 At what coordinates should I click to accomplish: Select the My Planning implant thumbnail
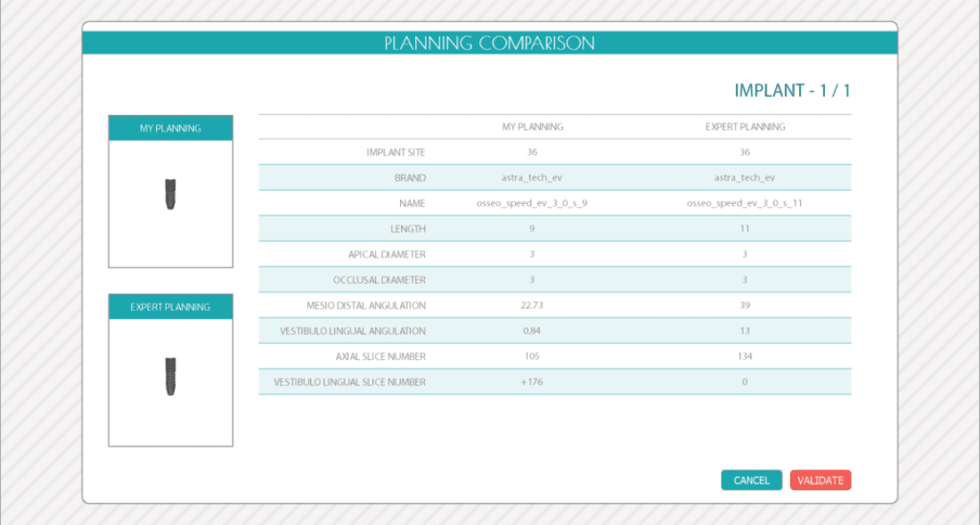click(171, 194)
